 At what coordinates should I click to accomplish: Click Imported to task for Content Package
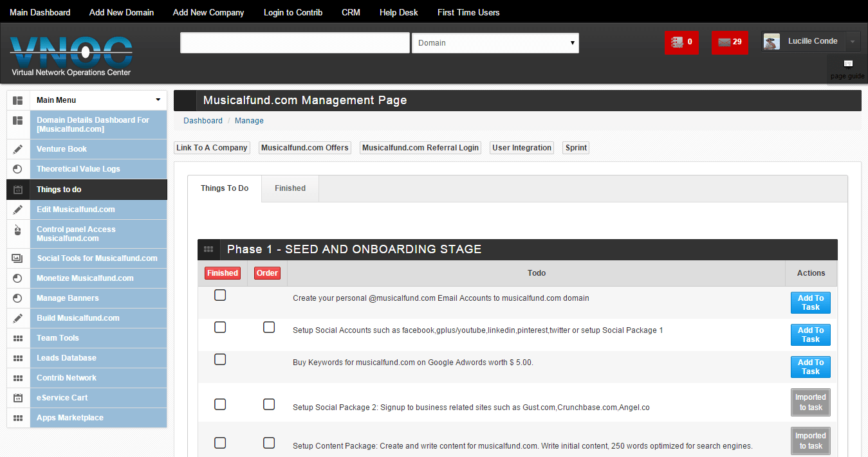(x=811, y=441)
